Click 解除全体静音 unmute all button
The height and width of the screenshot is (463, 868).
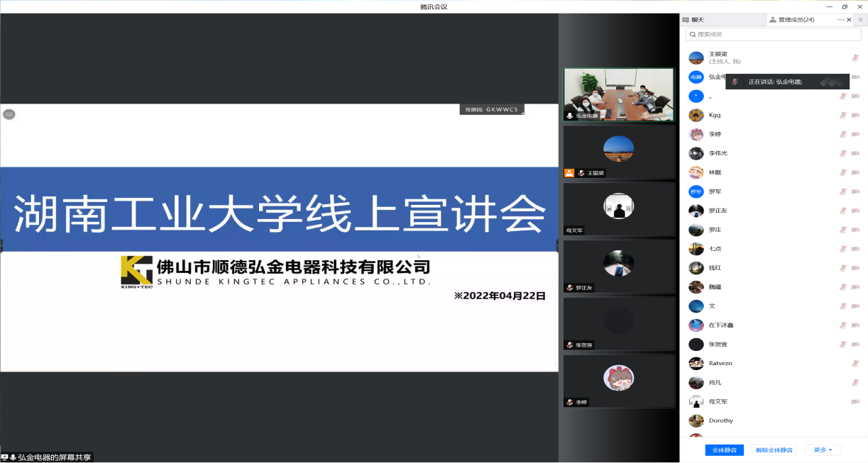774,450
